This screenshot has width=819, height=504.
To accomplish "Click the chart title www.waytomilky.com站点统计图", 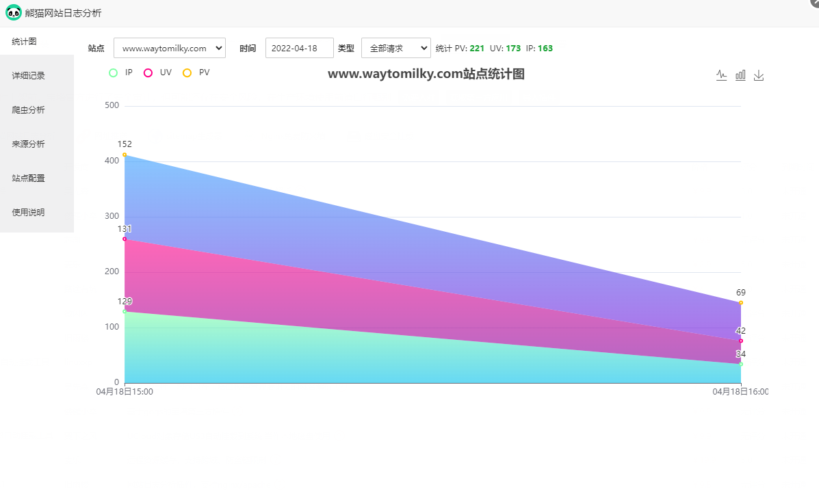I will pos(426,74).
